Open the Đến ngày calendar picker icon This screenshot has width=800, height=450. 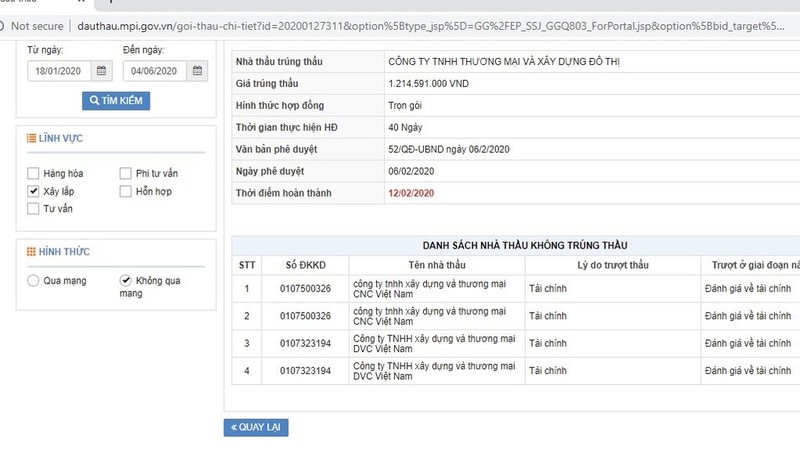[x=197, y=71]
